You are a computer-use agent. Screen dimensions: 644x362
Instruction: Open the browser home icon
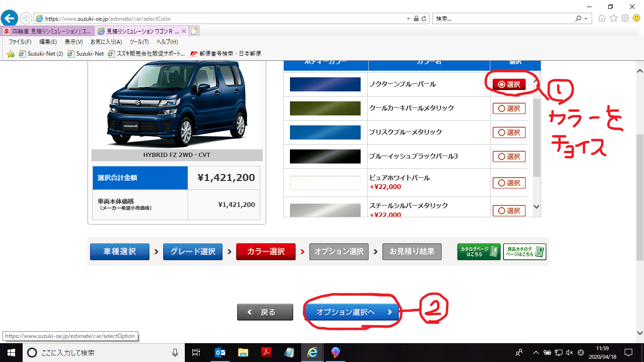tap(602, 18)
